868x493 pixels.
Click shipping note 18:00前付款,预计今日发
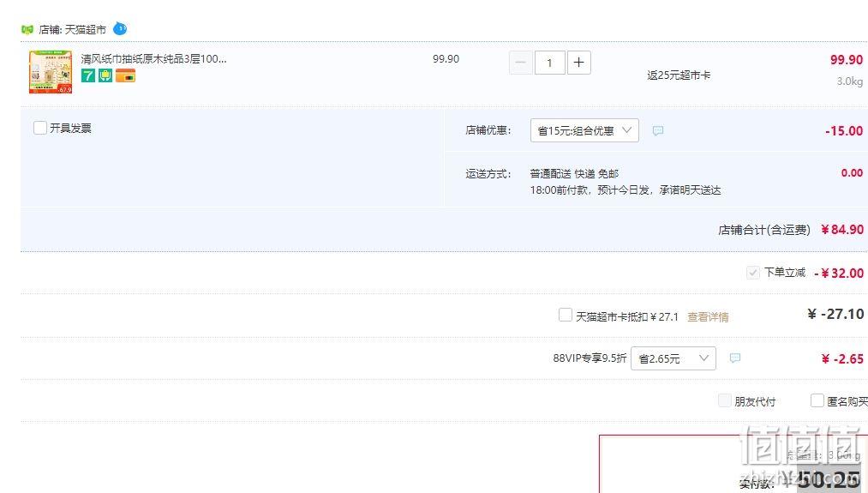[x=626, y=190]
